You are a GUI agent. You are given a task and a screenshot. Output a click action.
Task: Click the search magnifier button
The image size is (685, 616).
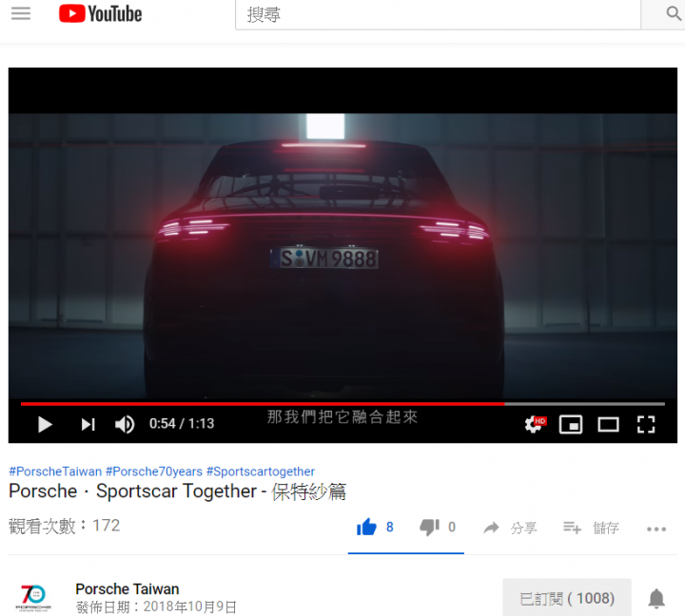point(674,13)
